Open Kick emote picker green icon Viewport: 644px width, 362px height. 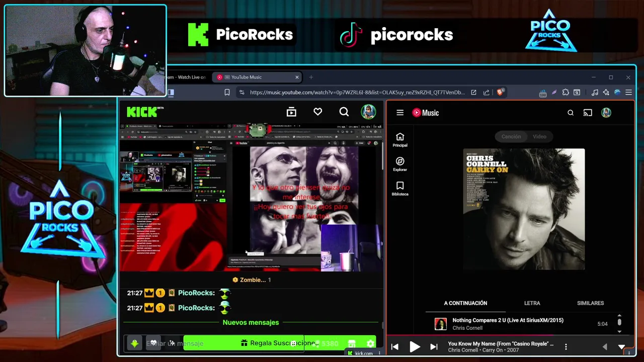tap(135, 343)
